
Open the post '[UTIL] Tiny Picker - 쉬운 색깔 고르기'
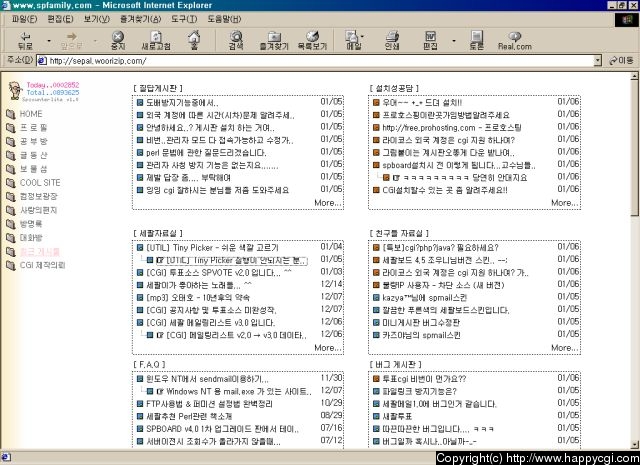(212, 248)
